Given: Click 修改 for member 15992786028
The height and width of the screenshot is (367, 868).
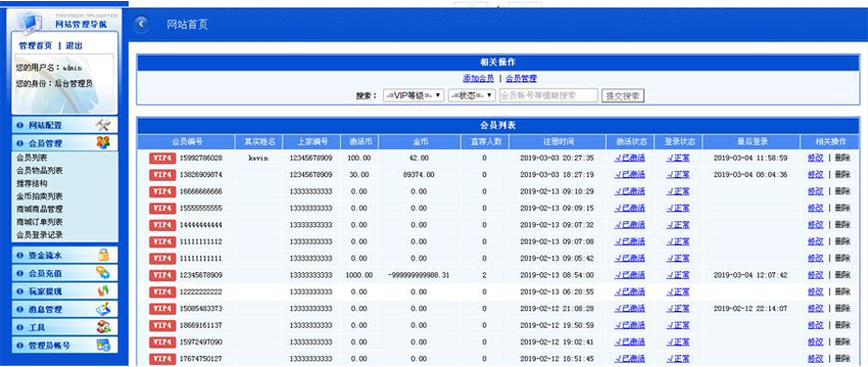Looking at the screenshot, I should 815,158.
